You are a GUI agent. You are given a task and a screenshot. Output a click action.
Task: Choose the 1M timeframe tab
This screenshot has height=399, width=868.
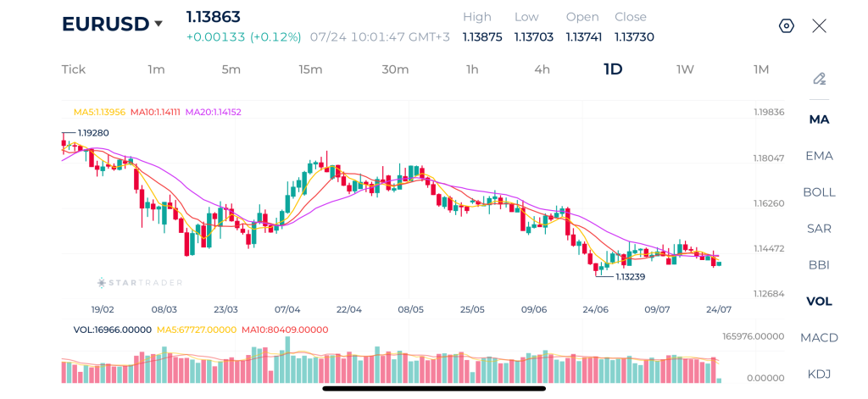click(x=761, y=69)
